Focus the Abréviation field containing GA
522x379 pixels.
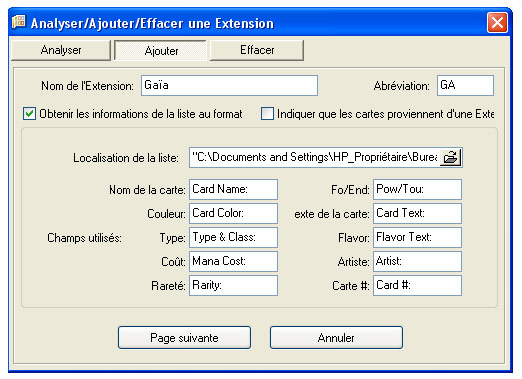[465, 86]
